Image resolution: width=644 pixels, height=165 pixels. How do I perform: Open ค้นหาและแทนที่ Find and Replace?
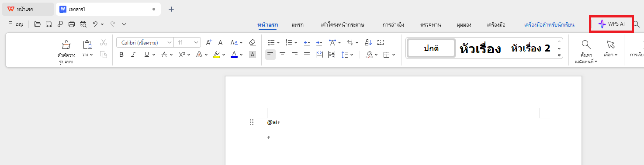586,52
